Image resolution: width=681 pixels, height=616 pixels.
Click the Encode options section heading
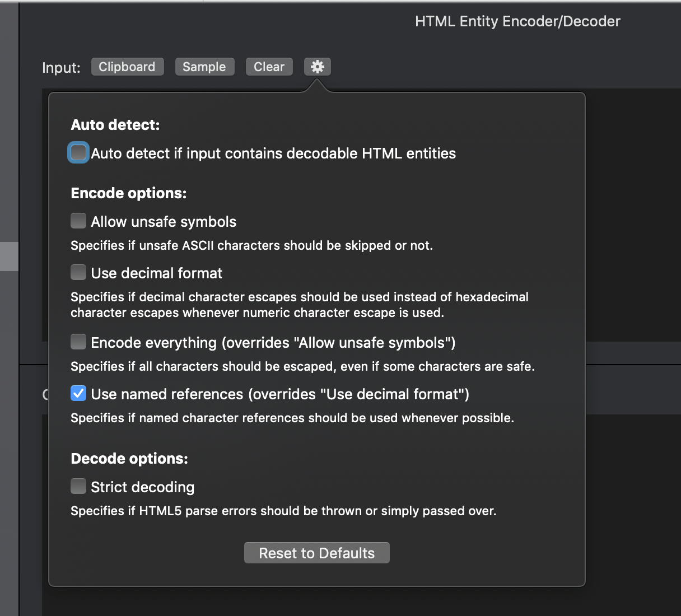[128, 193]
